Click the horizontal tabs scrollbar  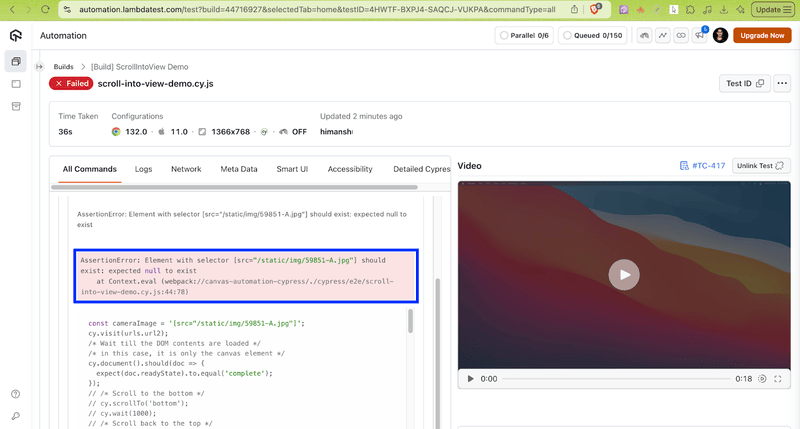tap(235, 187)
